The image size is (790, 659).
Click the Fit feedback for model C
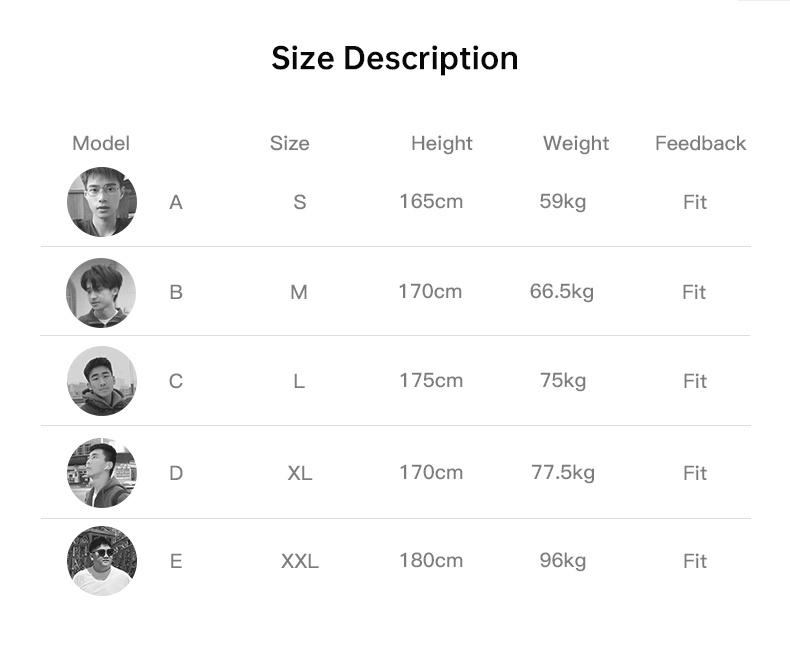click(x=695, y=381)
